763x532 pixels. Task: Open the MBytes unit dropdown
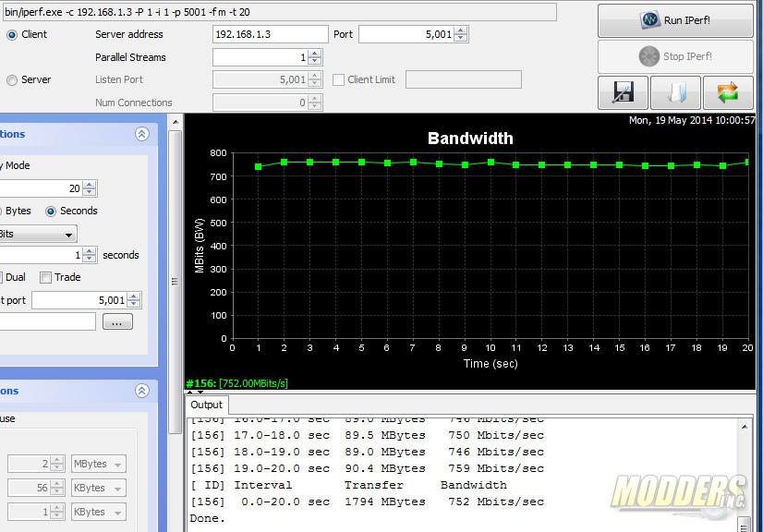click(99, 464)
